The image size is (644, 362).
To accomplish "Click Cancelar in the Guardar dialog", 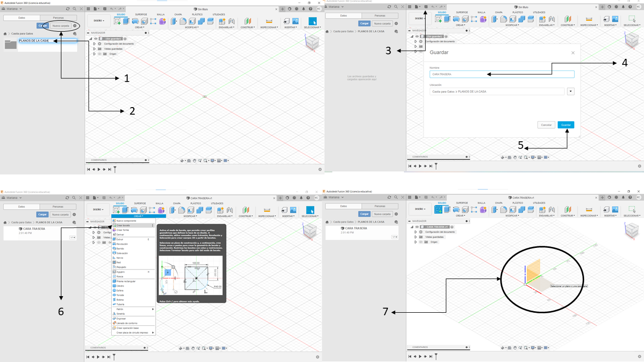I will point(546,125).
